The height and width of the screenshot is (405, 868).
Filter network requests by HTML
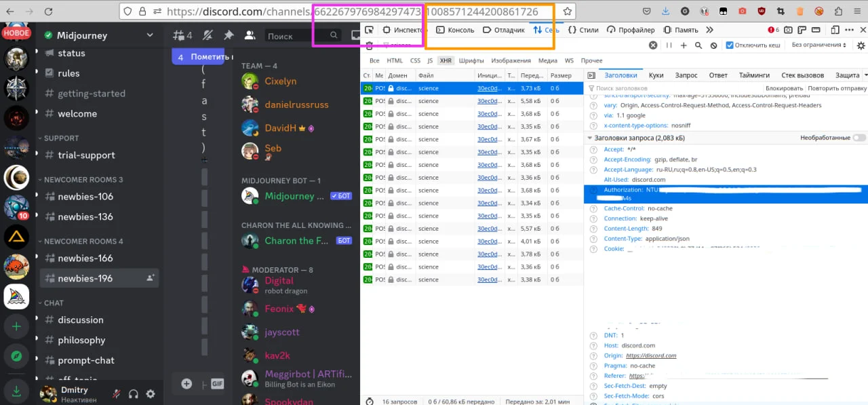click(395, 60)
